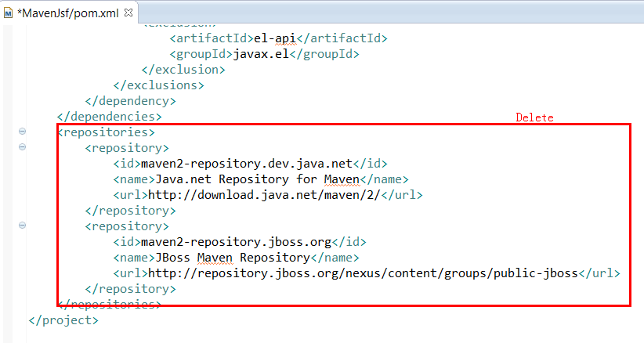
Task: Click the red Delete annotation label
Action: [x=534, y=117]
